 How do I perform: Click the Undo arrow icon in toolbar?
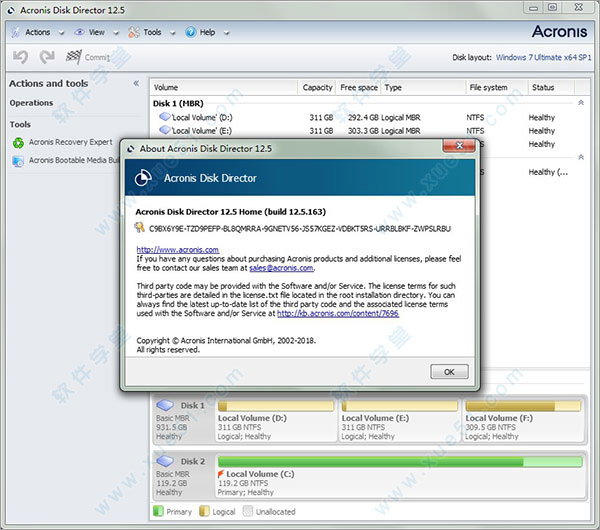click(x=21, y=58)
